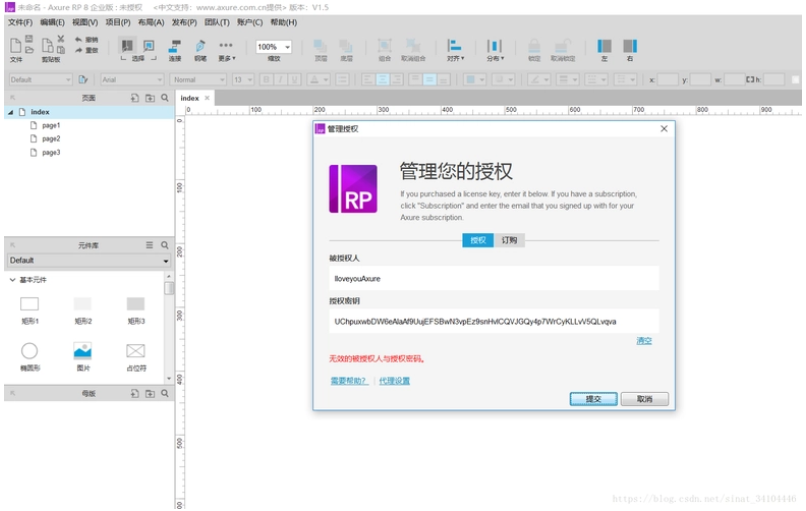Toggle Italic formatting
The width and height of the screenshot is (806, 511).
pos(280,80)
